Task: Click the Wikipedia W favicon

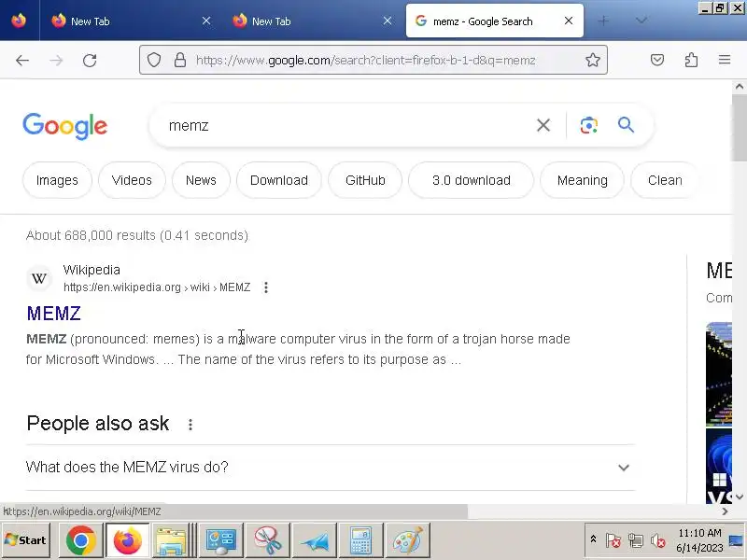Action: (x=39, y=278)
